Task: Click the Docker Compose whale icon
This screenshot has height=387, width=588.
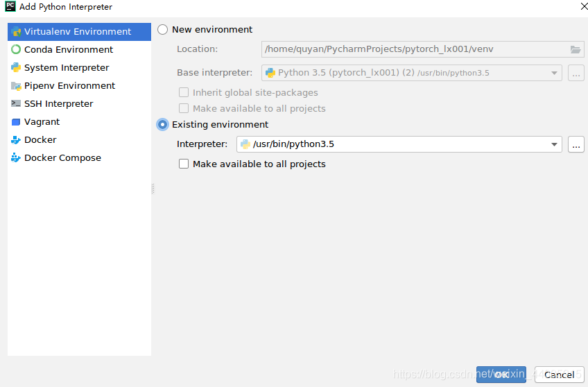Action: (16, 157)
